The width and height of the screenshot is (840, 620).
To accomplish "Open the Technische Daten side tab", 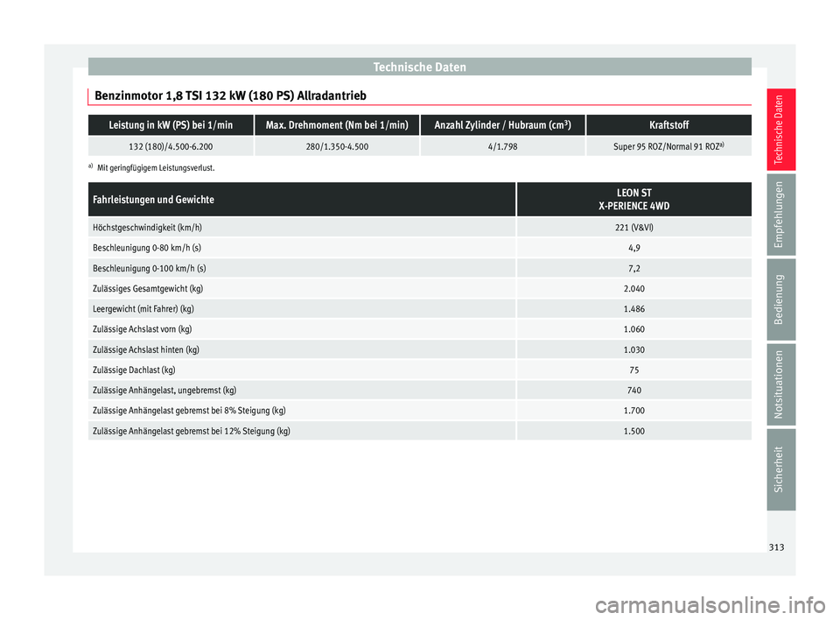I will coord(780,130).
